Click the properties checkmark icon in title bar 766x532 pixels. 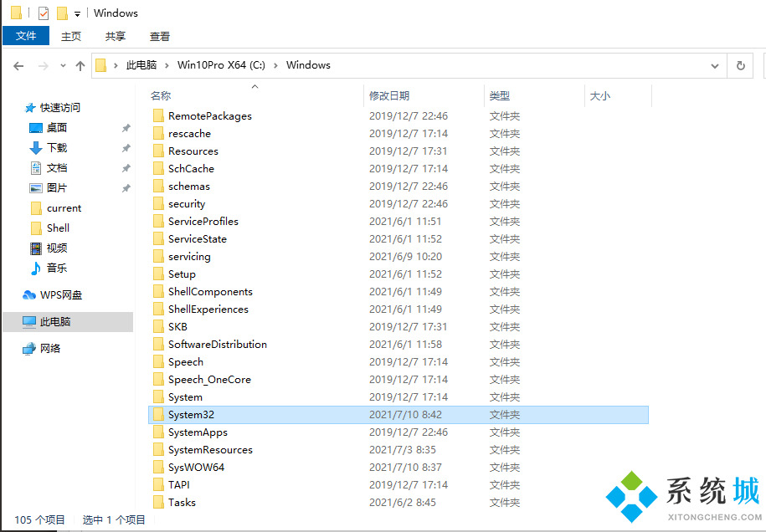44,13
